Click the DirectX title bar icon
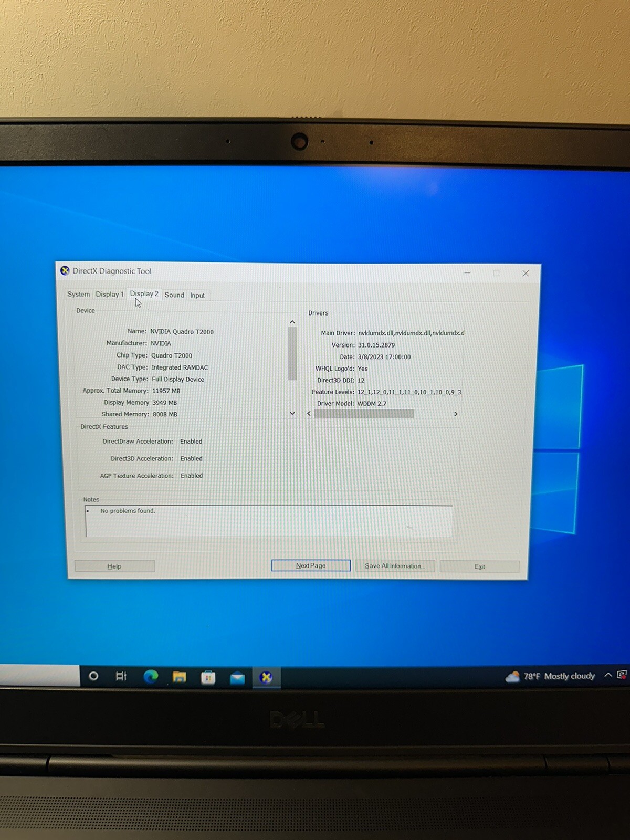 pos(65,271)
